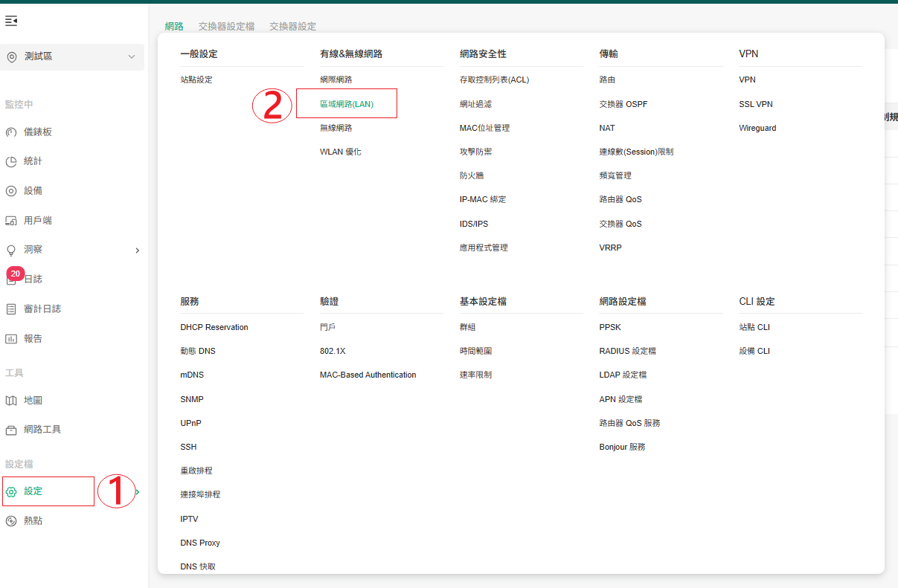Click the 報告 bar chart icon
Image resolution: width=898 pixels, height=588 pixels.
click(11, 339)
